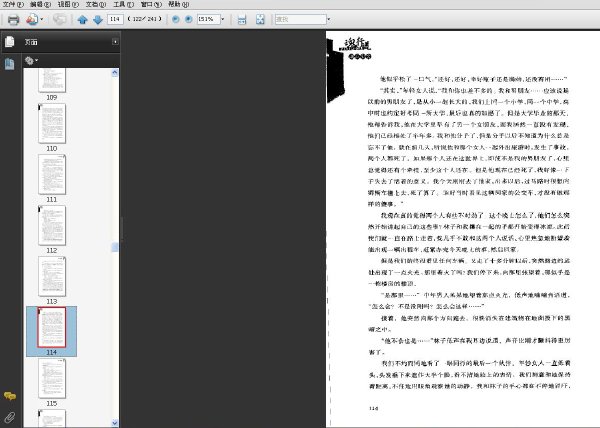
Task: Select page 110 thumbnail
Action: click(52, 124)
